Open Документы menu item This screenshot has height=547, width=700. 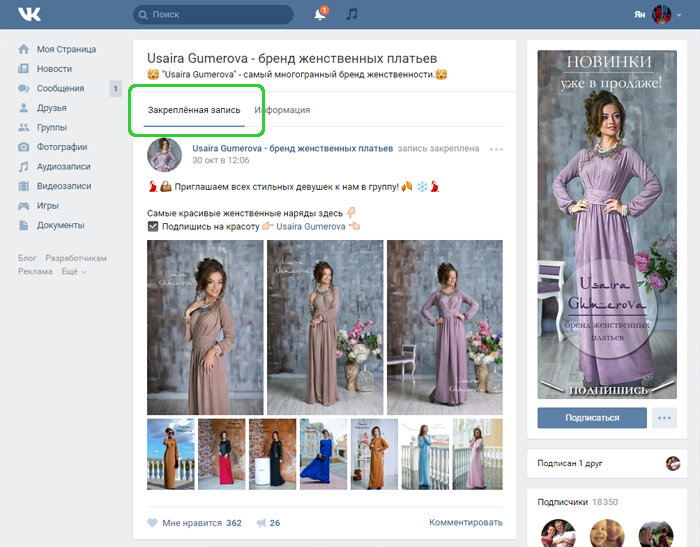point(60,225)
